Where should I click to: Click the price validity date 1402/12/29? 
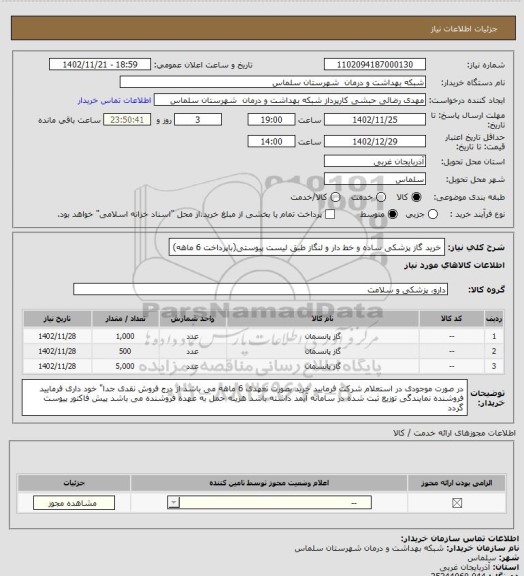coord(375,141)
